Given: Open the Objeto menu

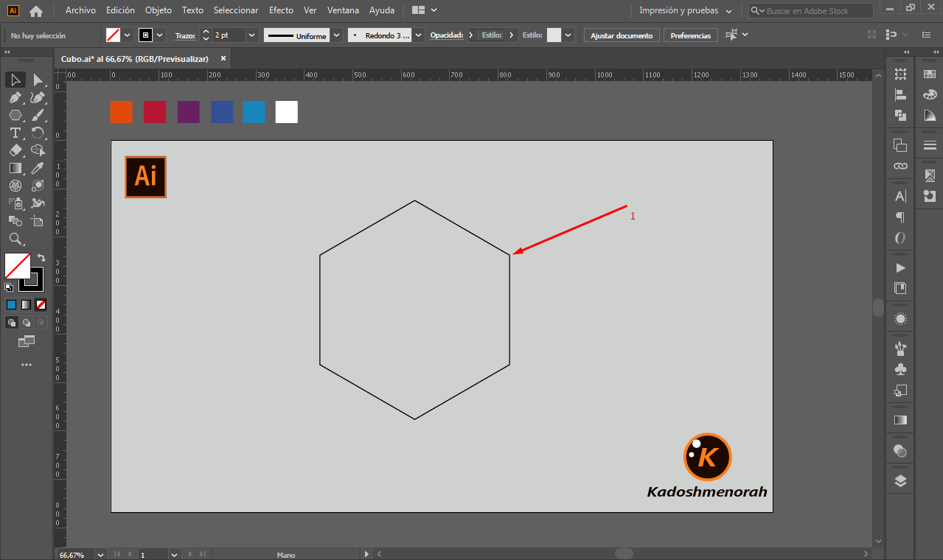Looking at the screenshot, I should [x=159, y=10].
